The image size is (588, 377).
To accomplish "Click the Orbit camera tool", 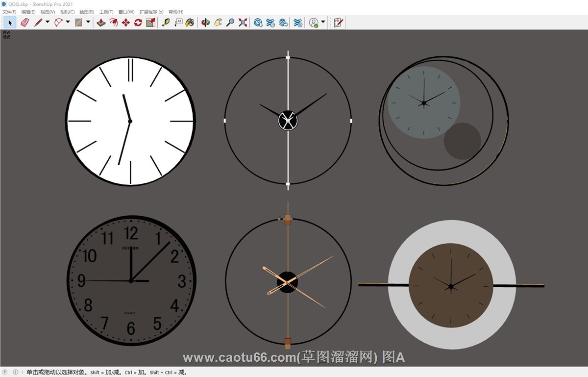I will point(205,23).
